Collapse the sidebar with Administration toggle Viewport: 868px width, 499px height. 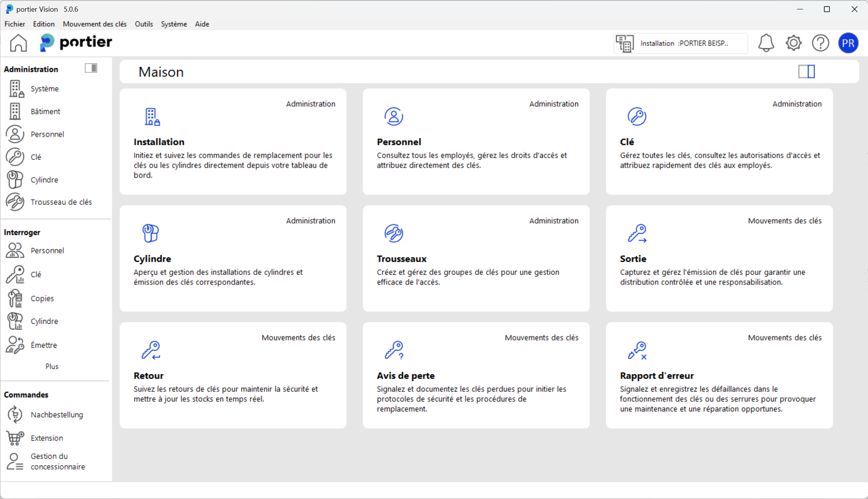tap(91, 68)
